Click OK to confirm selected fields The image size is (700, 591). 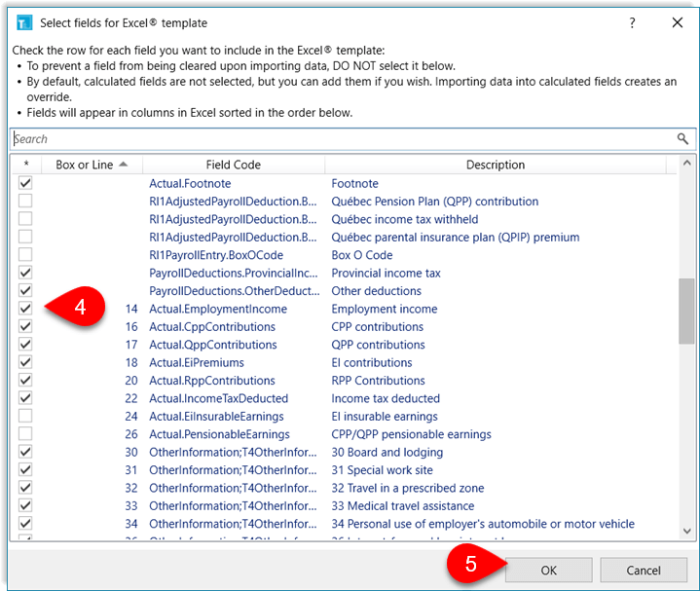tap(549, 570)
